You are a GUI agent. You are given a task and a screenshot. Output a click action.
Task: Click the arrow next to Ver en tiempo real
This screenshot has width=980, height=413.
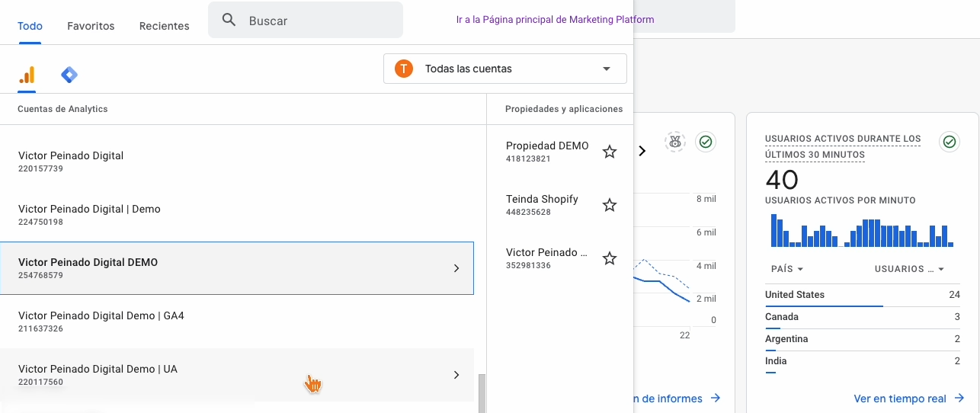959,399
